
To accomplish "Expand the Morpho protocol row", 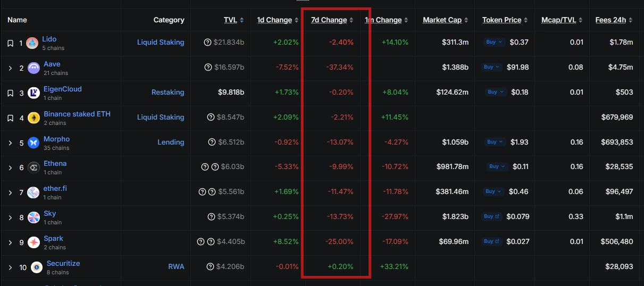I will 10,142.
